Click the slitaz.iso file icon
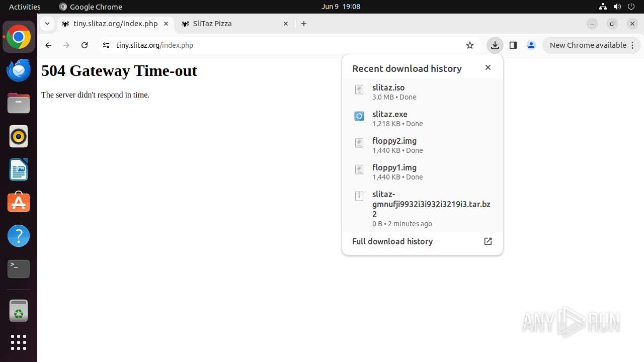 click(x=359, y=89)
